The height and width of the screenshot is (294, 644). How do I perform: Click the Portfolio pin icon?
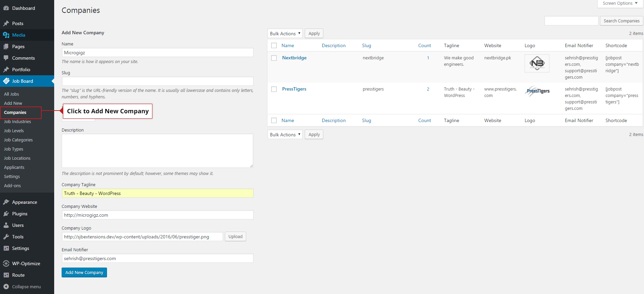point(6,70)
